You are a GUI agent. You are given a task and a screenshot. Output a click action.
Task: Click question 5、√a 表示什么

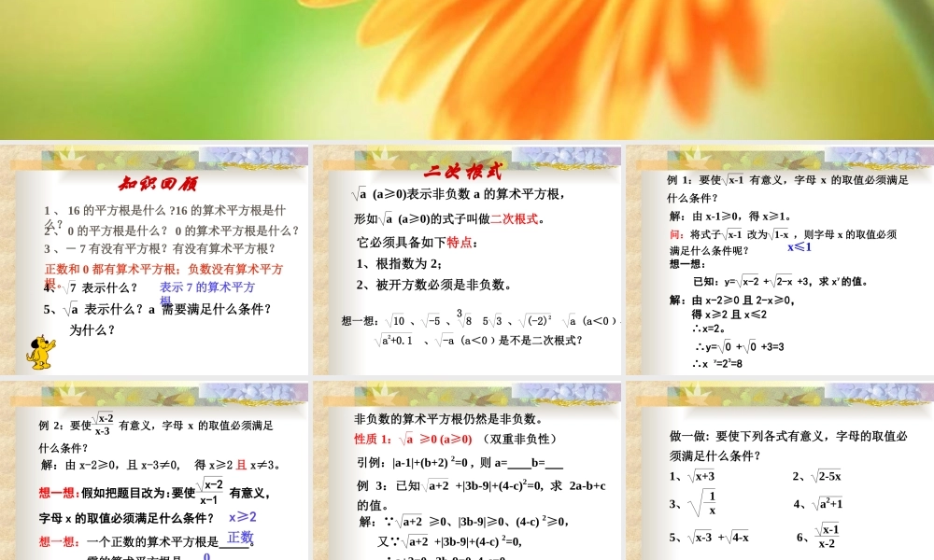click(x=157, y=309)
